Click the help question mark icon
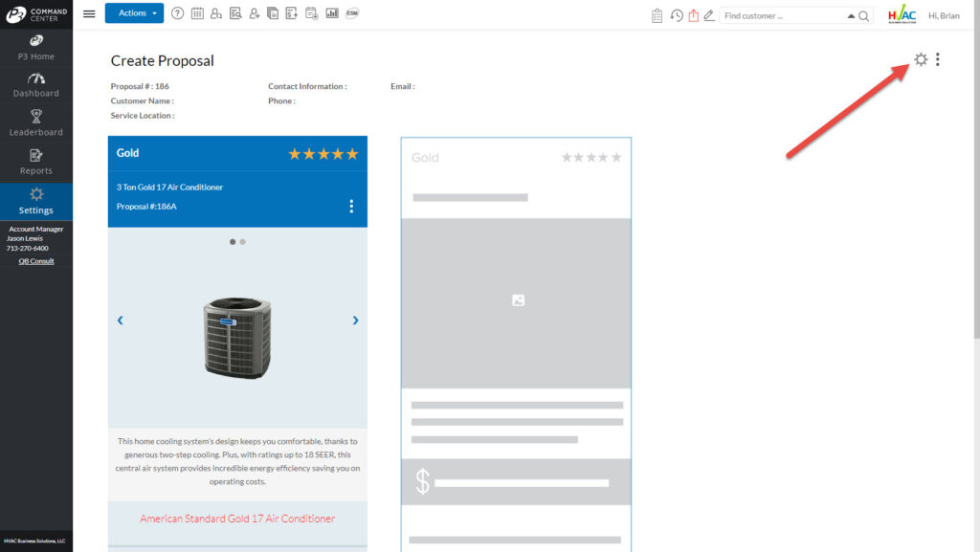Viewport: 980px width, 552px height. 177,13
